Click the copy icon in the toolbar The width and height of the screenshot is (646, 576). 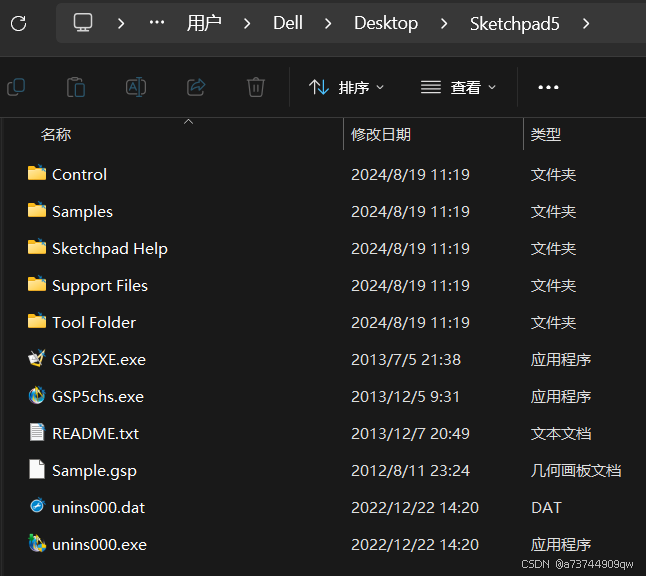pyautogui.click(x=16, y=87)
